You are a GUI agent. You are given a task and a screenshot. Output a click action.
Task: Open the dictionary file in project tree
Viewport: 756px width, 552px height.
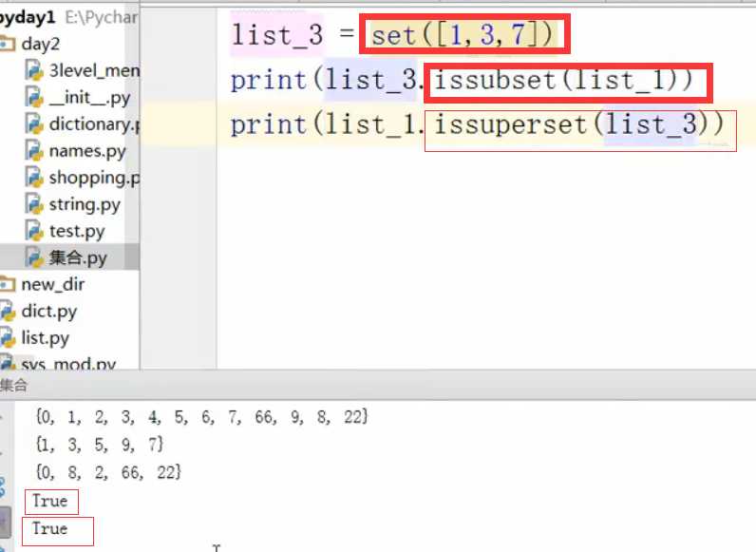94,124
